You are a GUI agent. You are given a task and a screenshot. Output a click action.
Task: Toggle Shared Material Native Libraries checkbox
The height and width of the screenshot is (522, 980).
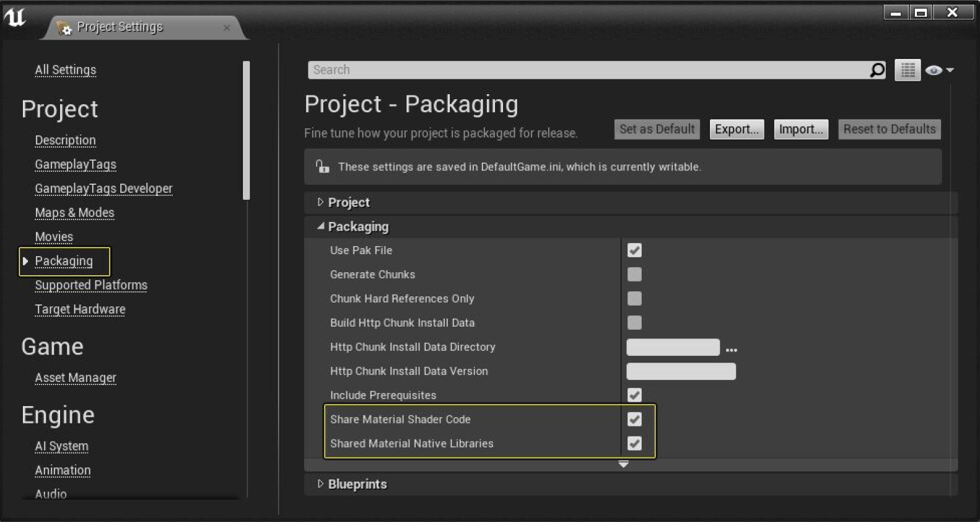point(634,443)
